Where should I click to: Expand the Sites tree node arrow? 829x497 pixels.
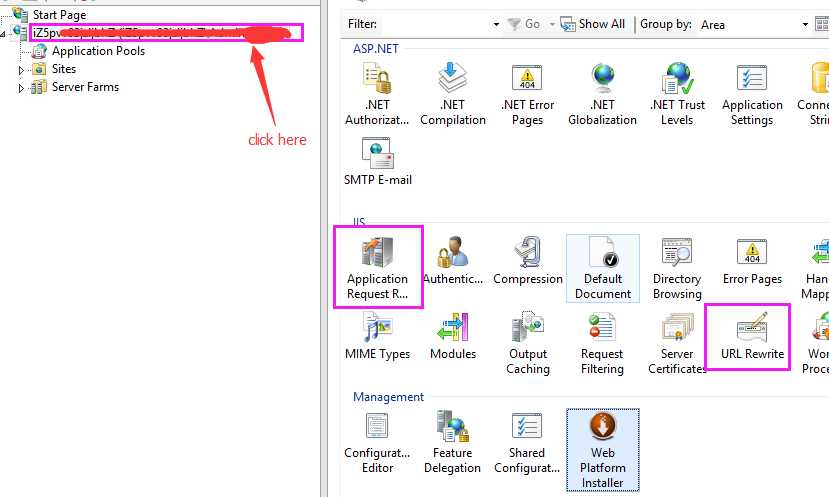click(x=21, y=70)
